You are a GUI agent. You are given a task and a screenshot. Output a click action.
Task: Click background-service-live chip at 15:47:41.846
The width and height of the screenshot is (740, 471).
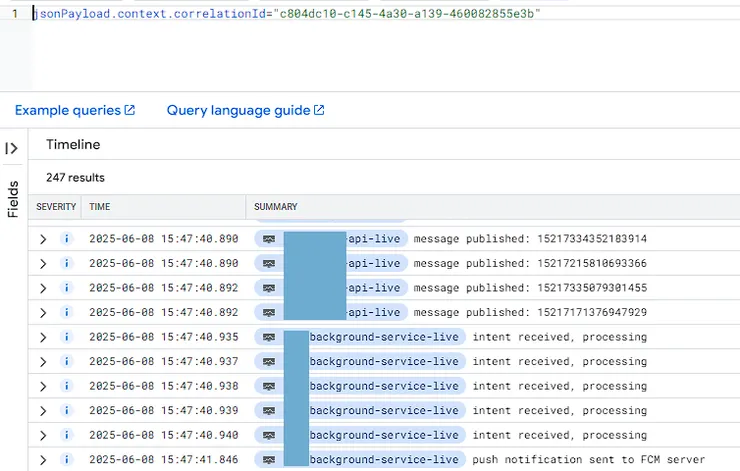point(360,460)
